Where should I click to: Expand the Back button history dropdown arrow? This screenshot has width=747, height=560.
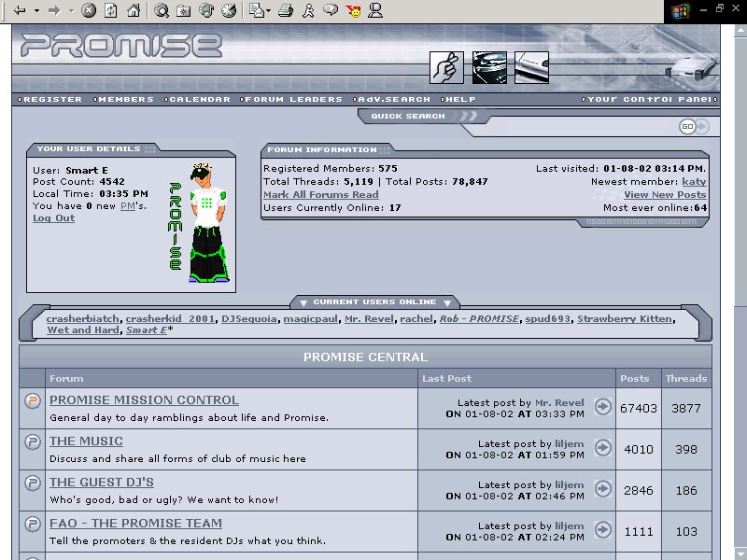point(36,11)
